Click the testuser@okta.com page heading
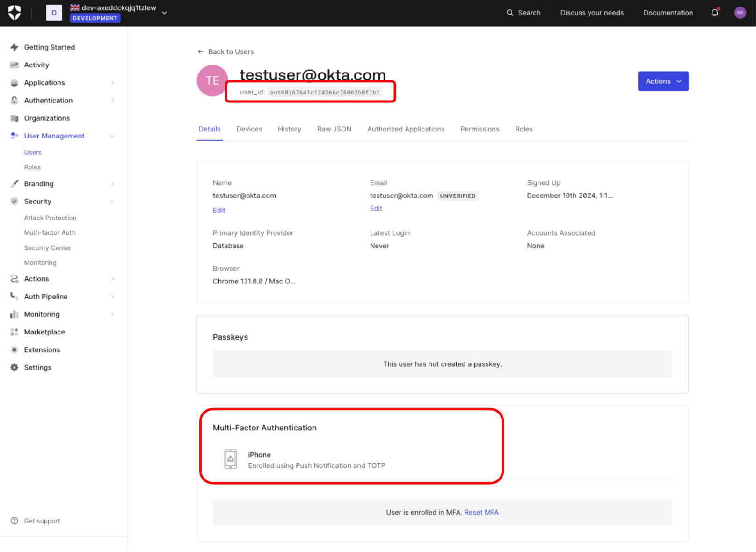The width and height of the screenshot is (756, 552). (313, 75)
